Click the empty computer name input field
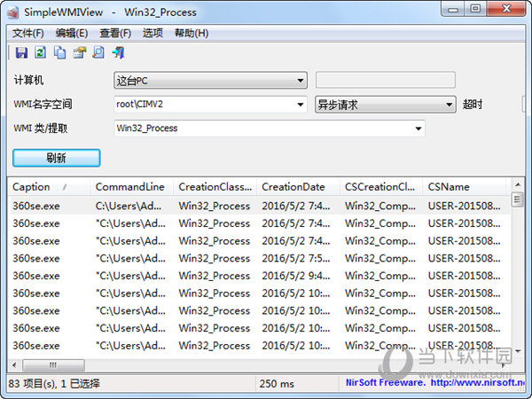Viewport: 532px width, 399px height. 386,80
